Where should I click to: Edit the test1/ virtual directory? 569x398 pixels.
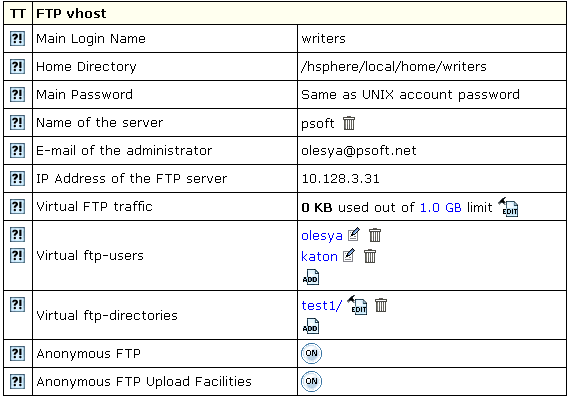[357, 305]
